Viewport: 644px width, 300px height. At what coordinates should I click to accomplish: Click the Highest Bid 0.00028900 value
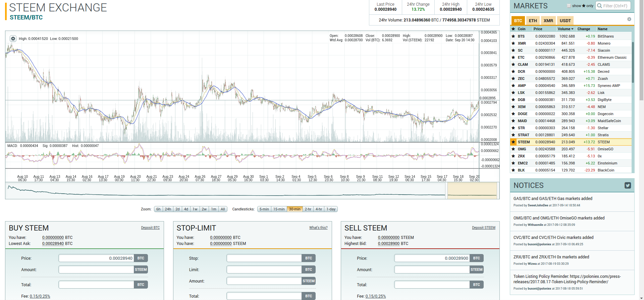pyautogui.click(x=389, y=244)
